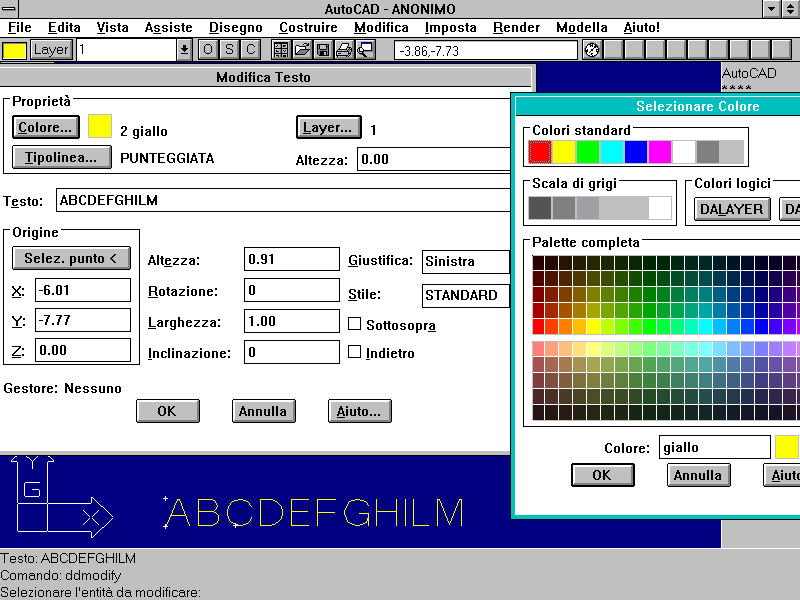Toggle the O (Ortho) toolbar button
This screenshot has width=800, height=600.
click(x=208, y=50)
